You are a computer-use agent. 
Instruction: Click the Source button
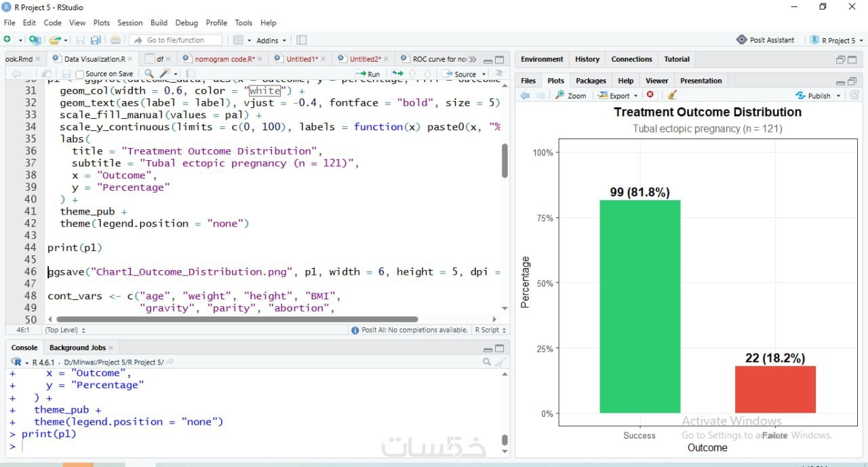(x=460, y=73)
